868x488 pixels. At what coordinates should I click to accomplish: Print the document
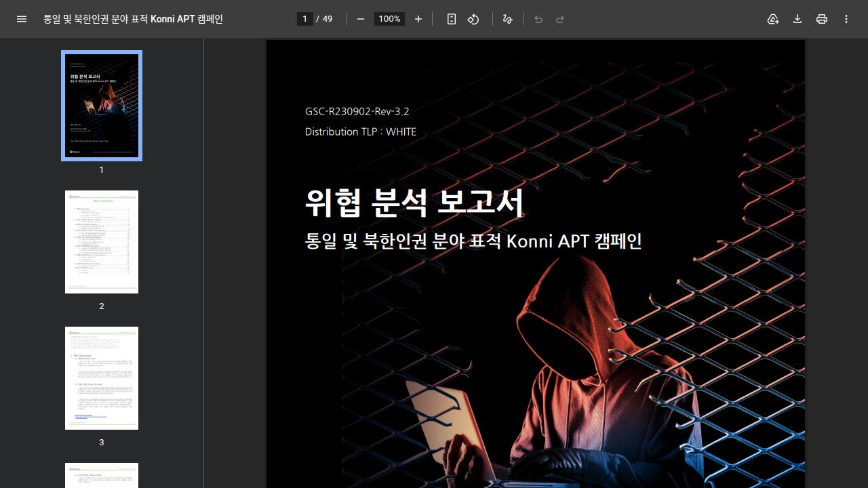[x=822, y=19]
